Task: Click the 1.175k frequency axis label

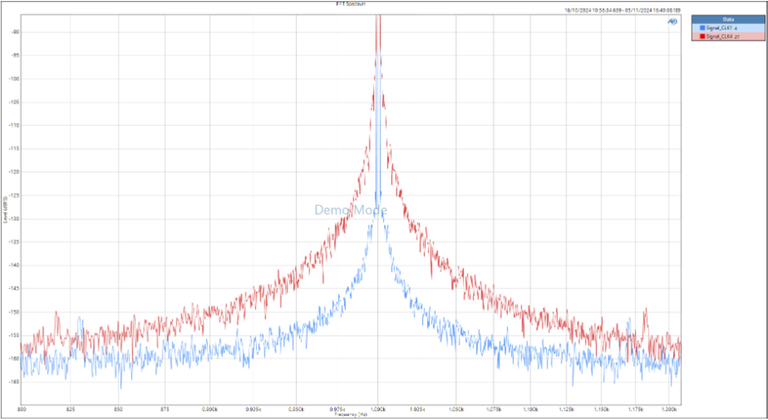Action: tap(635, 409)
